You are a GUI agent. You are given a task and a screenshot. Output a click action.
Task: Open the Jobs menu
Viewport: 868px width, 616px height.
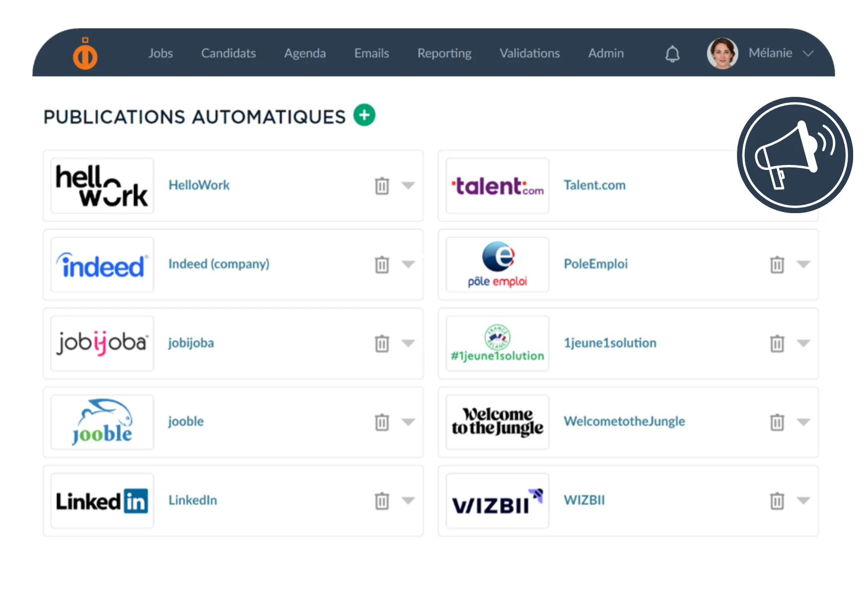(160, 53)
